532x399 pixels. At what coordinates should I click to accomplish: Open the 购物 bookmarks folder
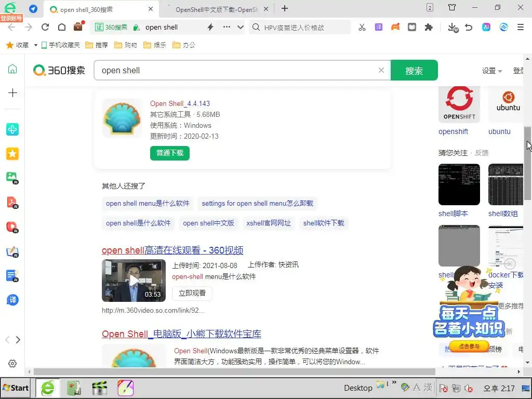126,45
